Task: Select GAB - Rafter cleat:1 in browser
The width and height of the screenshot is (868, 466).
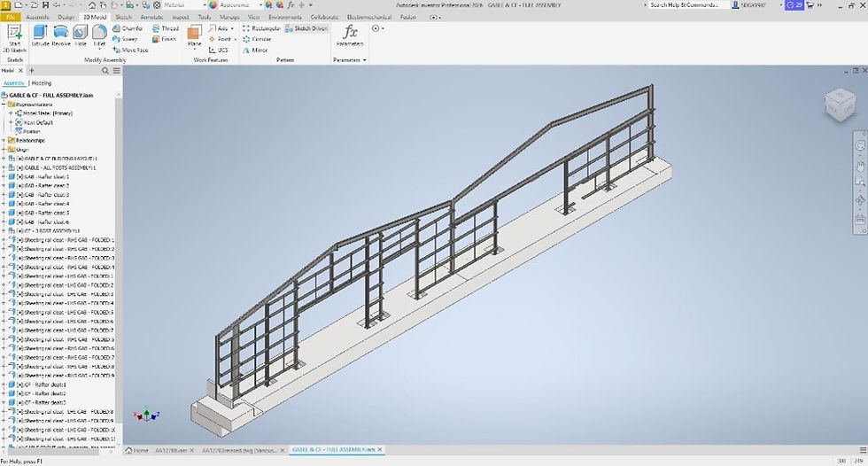Action: pyautogui.click(x=43, y=176)
